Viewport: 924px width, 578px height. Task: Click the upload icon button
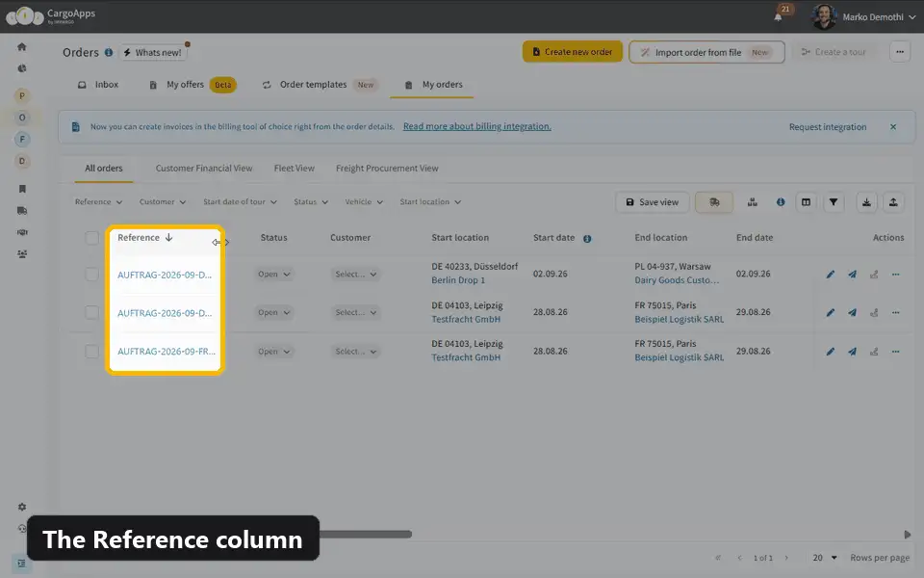click(x=893, y=202)
